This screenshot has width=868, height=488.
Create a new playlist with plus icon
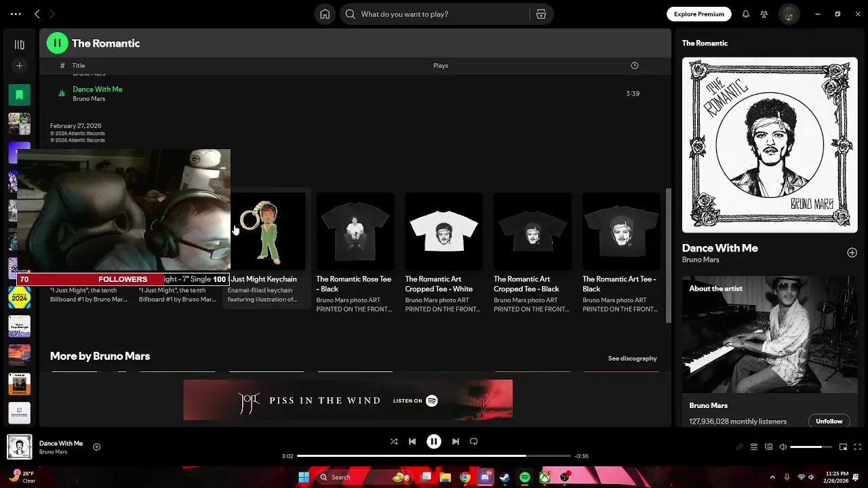coord(20,66)
